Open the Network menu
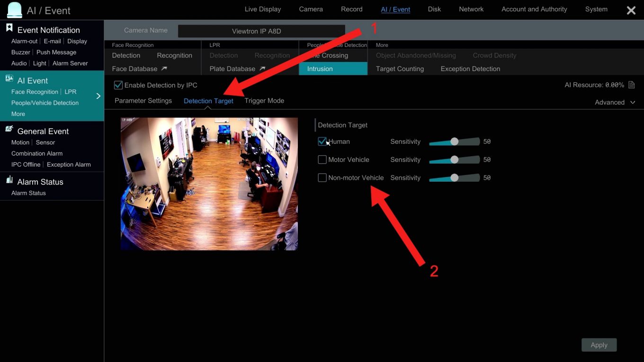The image size is (644, 362). (471, 9)
